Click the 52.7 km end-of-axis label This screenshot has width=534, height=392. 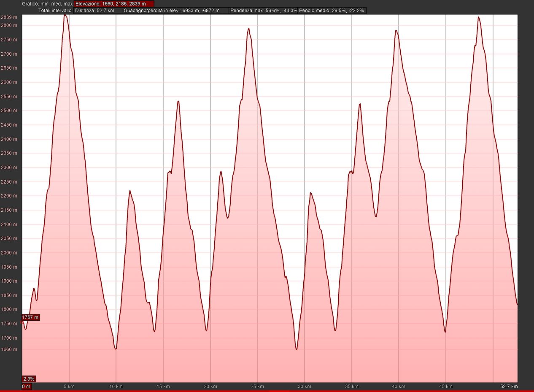click(508, 387)
